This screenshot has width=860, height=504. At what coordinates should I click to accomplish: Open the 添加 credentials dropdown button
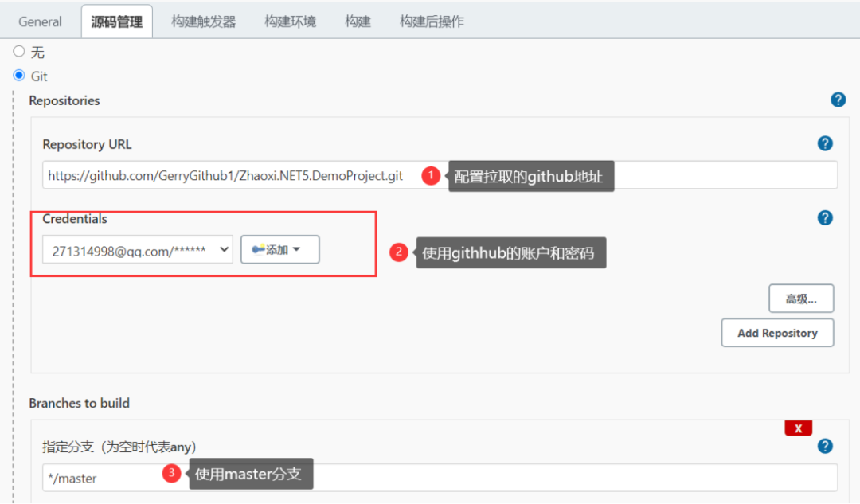[x=279, y=249]
